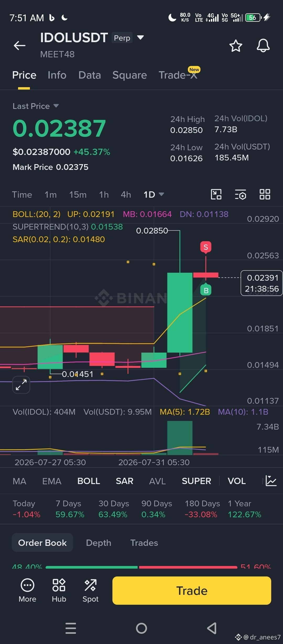Image resolution: width=283 pixels, height=644 pixels.
Task: Select the 15m interval
Action: point(78,195)
